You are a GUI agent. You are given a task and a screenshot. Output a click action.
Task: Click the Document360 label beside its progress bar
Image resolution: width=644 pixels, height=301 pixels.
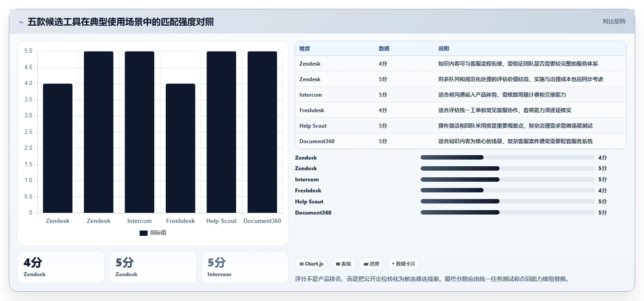click(313, 213)
